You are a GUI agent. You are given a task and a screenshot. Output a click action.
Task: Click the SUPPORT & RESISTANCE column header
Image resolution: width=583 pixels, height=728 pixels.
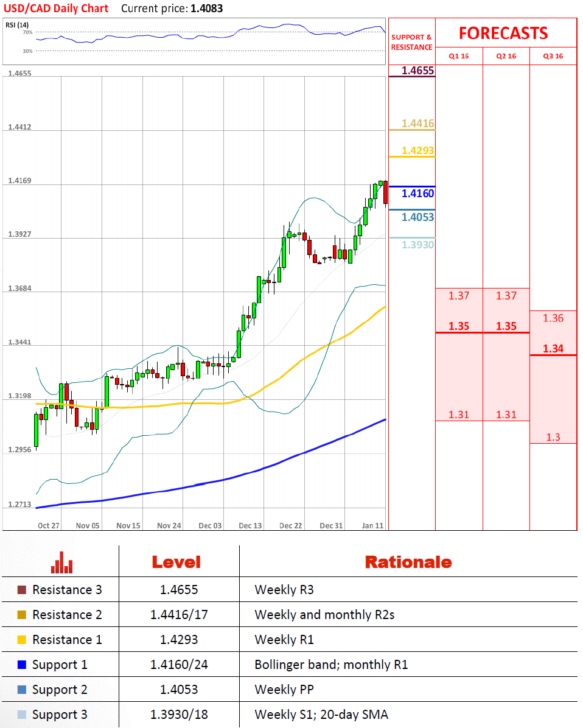[x=411, y=42]
